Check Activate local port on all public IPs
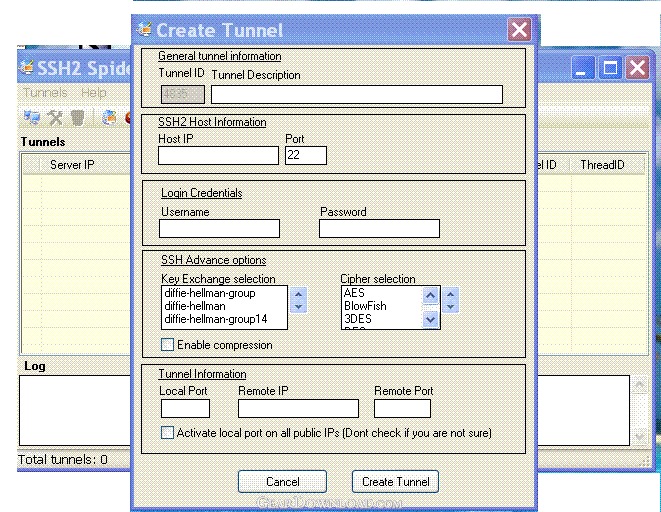661x512 pixels. (167, 433)
